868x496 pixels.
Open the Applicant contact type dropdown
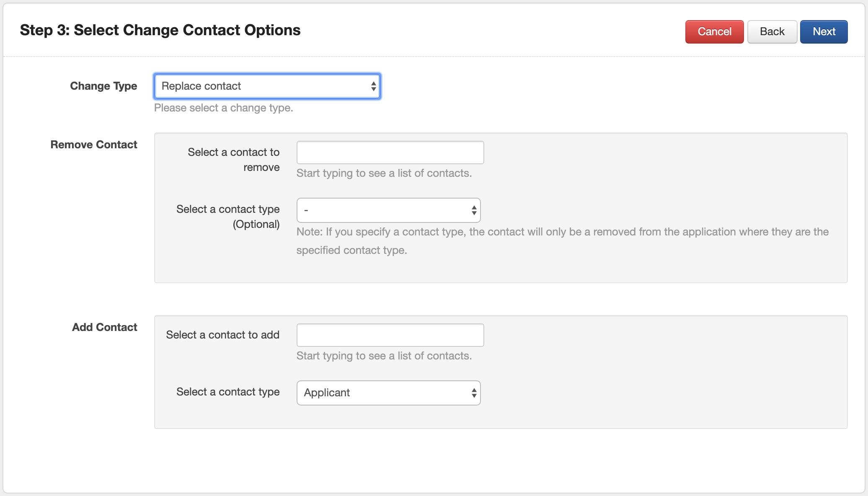pyautogui.click(x=388, y=393)
